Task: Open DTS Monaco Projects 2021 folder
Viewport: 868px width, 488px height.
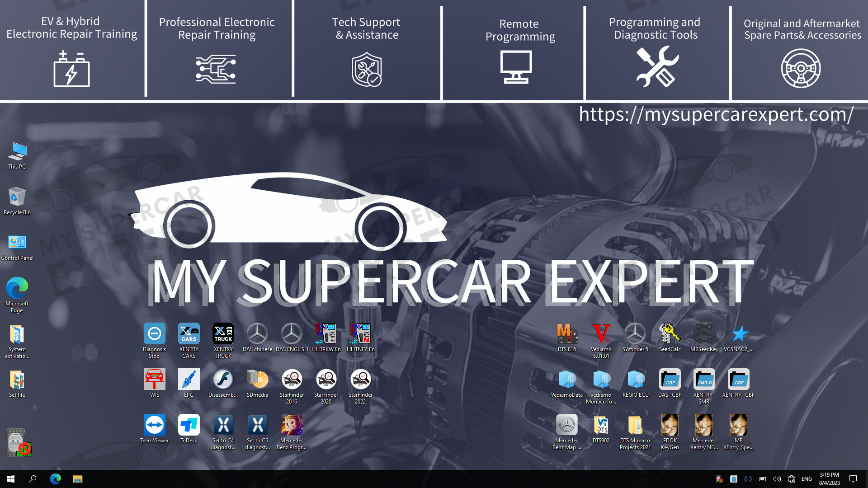Action: (x=635, y=426)
